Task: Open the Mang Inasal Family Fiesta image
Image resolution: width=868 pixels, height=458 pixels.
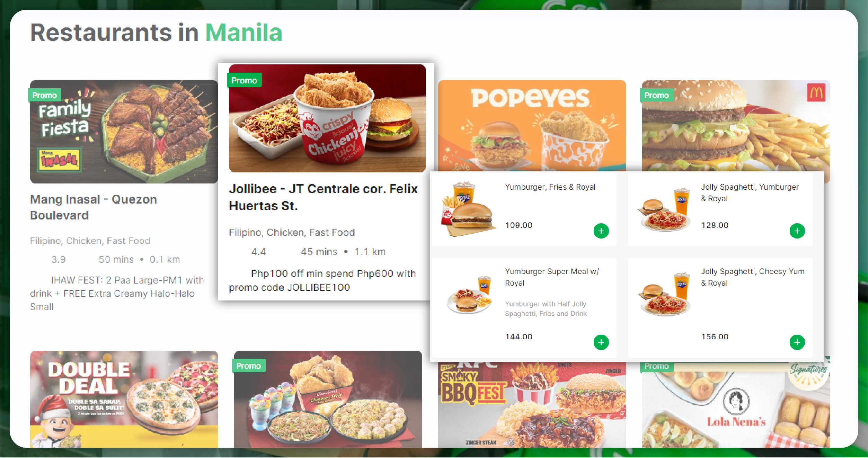Action: coord(124,132)
